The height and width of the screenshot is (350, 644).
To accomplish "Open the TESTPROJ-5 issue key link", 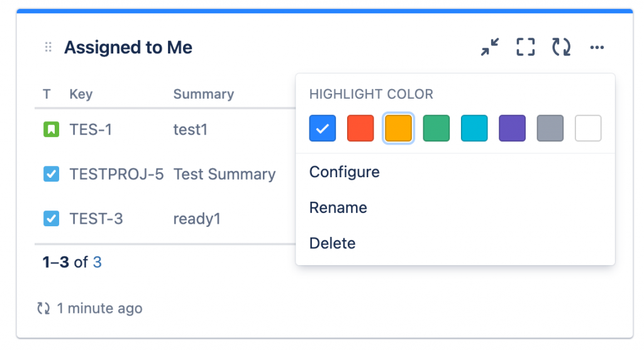I will 116,174.
